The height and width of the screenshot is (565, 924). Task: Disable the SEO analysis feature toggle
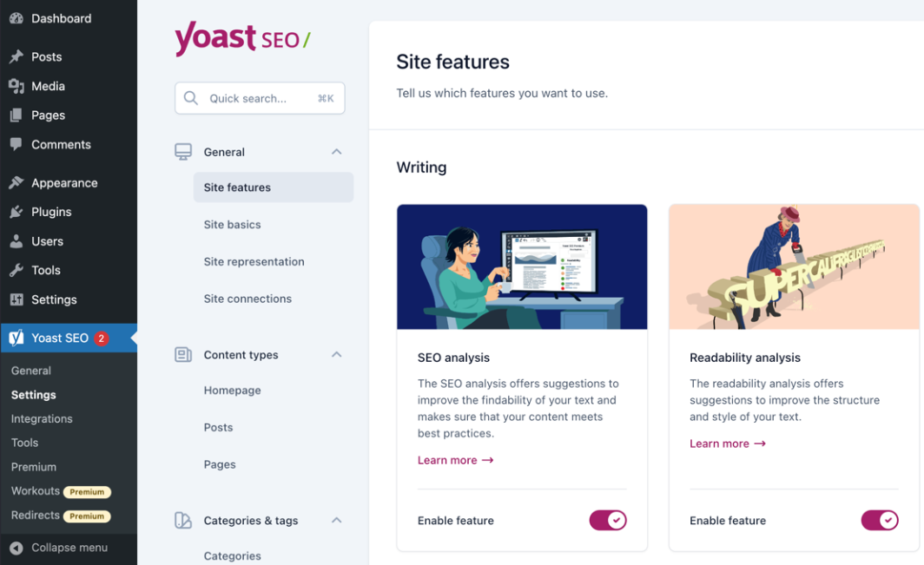point(608,520)
